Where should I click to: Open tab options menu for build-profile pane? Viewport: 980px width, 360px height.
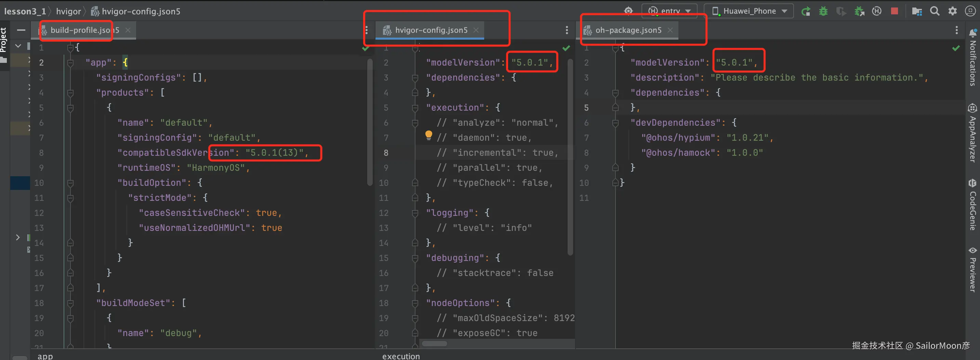(366, 30)
